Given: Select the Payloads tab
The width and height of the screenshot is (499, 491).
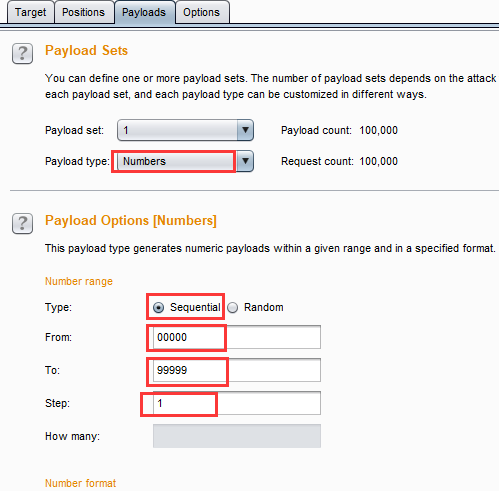Looking at the screenshot, I should 144,12.
